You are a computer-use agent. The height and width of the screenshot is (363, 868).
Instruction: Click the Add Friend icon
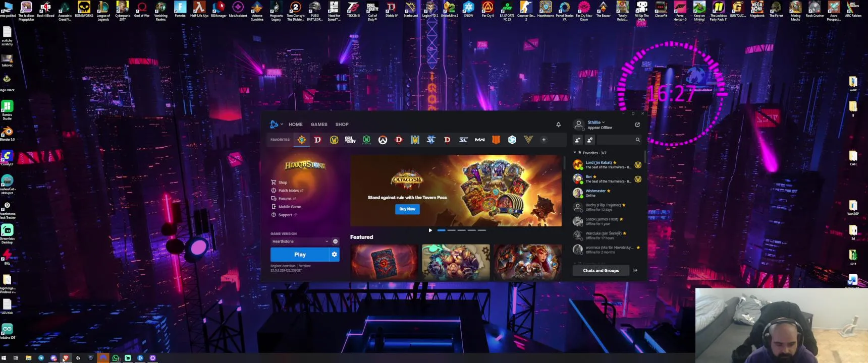pos(578,140)
